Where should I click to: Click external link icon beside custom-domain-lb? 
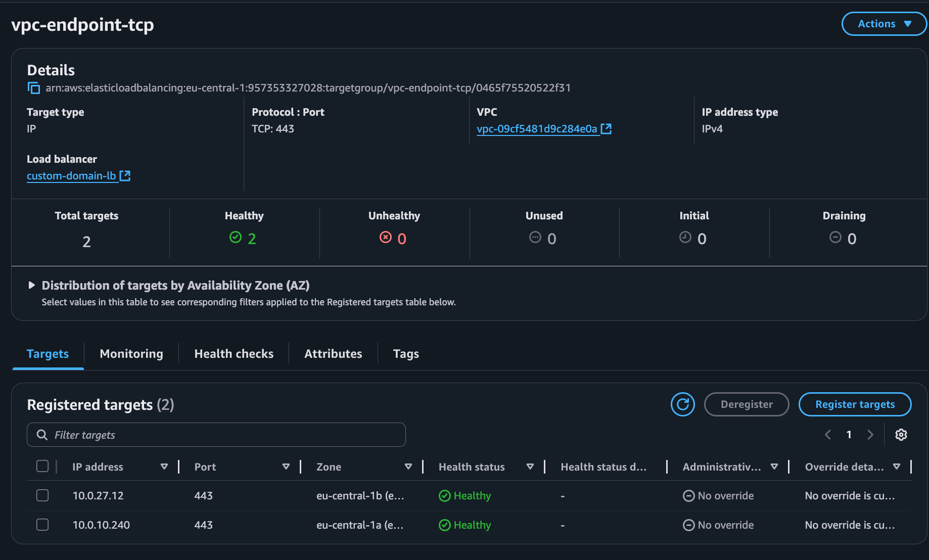pos(125,176)
